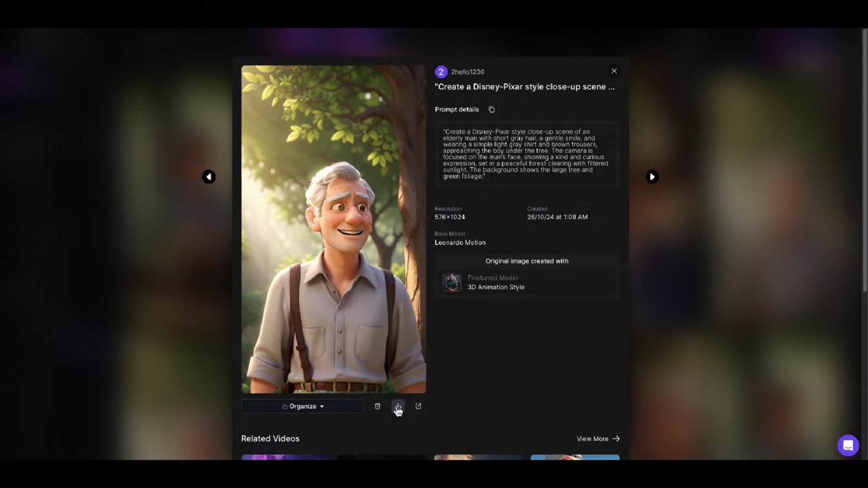Download the video with the download icon
The height and width of the screenshot is (488, 868).
click(x=398, y=407)
